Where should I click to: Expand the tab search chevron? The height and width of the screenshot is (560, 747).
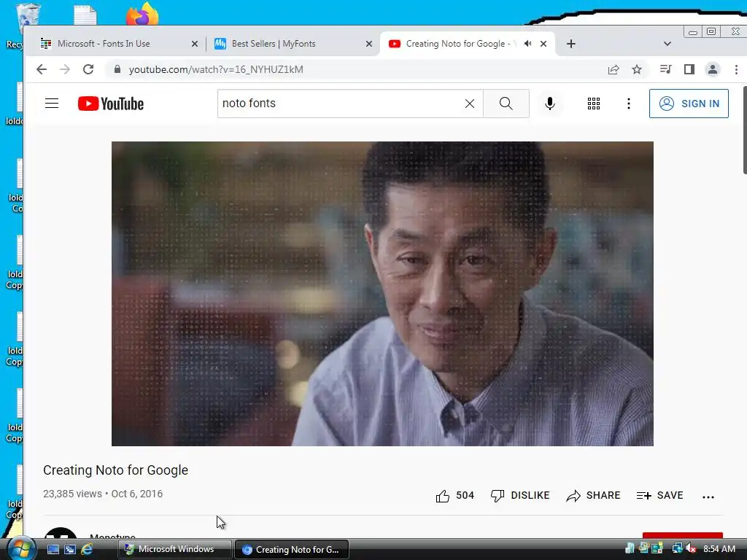tap(667, 44)
